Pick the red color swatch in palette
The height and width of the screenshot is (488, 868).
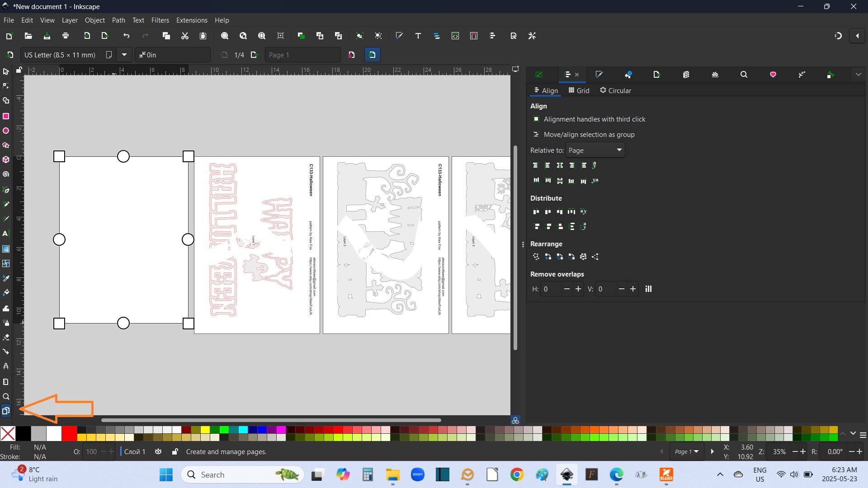[69, 433]
